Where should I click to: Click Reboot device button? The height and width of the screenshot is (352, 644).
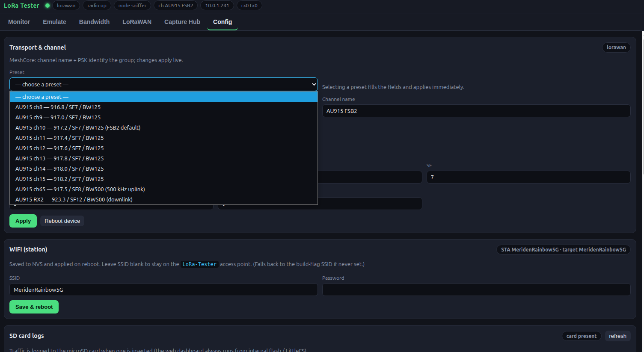62,221
